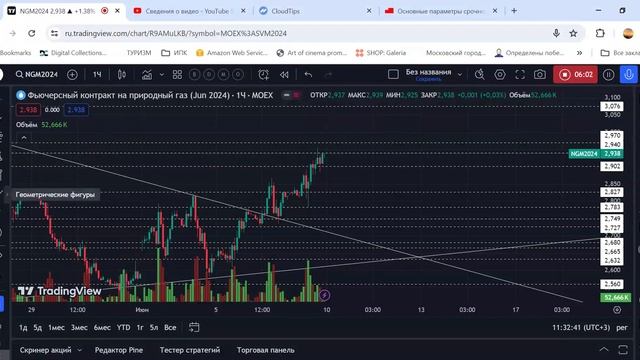Click the browser address bar URL
Image resolution: width=640 pixels, height=360 pixels.
point(176,33)
